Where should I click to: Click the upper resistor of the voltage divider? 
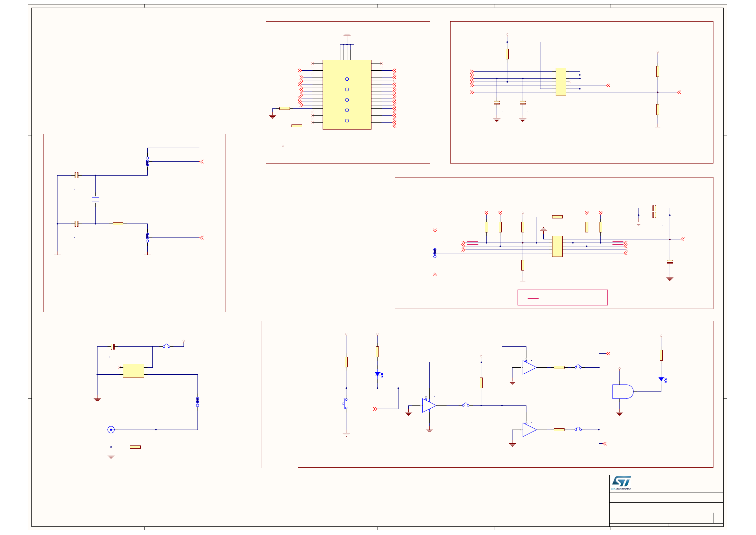[658, 71]
